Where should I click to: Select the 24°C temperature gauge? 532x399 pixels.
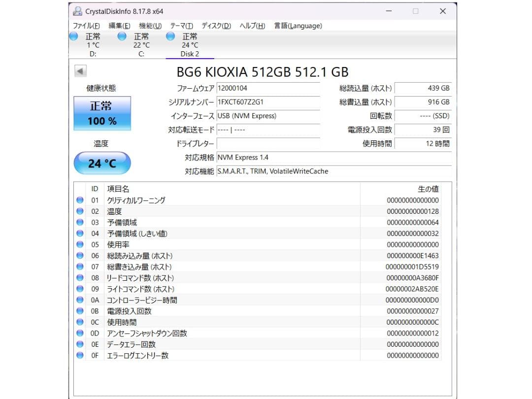(102, 163)
